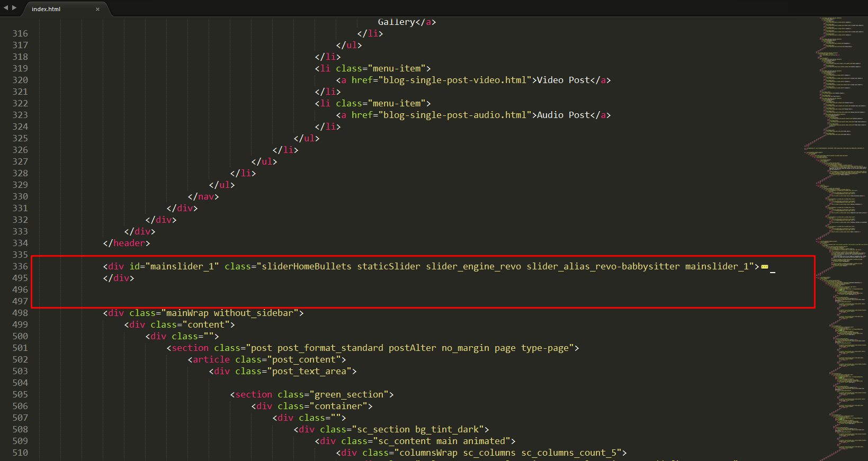Click the blog-single-post-video.html href value
This screenshot has width=868, height=461.
click(x=454, y=80)
